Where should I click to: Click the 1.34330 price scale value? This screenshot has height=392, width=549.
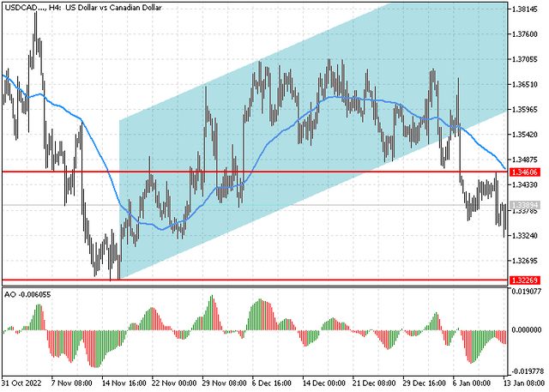524,184
